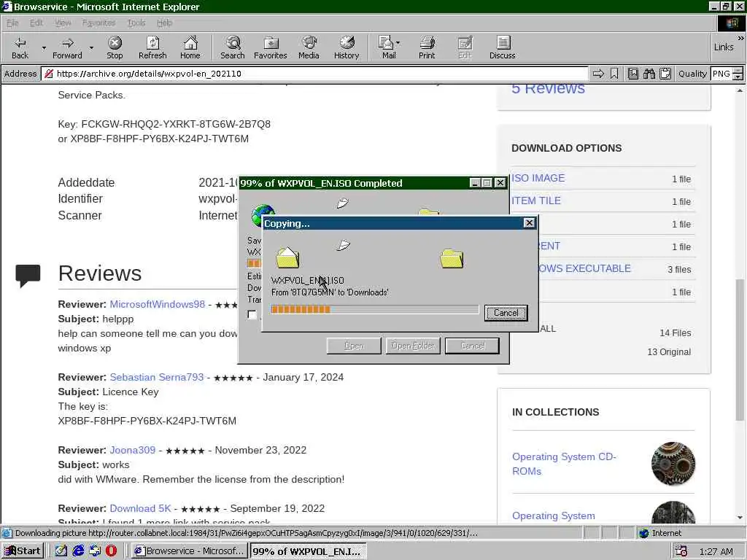Viewport: 747px width, 560px height.
Task: Go to the Home page
Action: coord(190,47)
